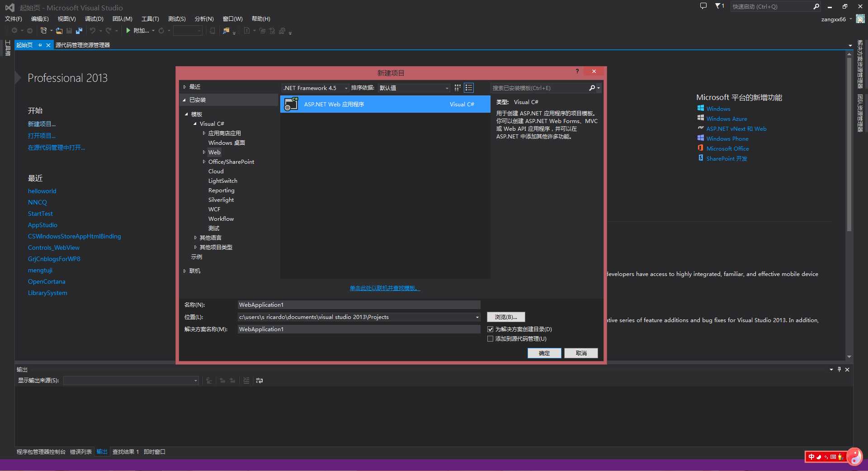Open the 显示输出来源 dropdown in Output panel
868x471 pixels.
pyautogui.click(x=131, y=381)
